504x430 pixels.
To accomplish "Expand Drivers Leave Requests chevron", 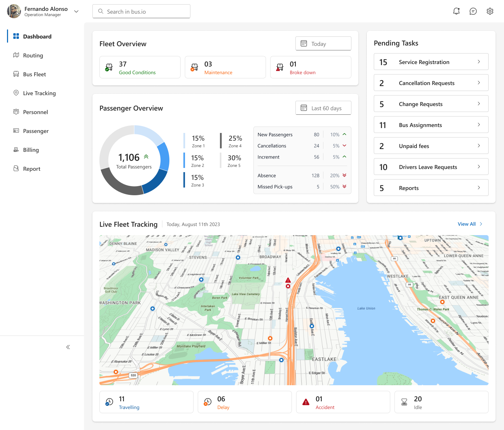I will click(479, 167).
